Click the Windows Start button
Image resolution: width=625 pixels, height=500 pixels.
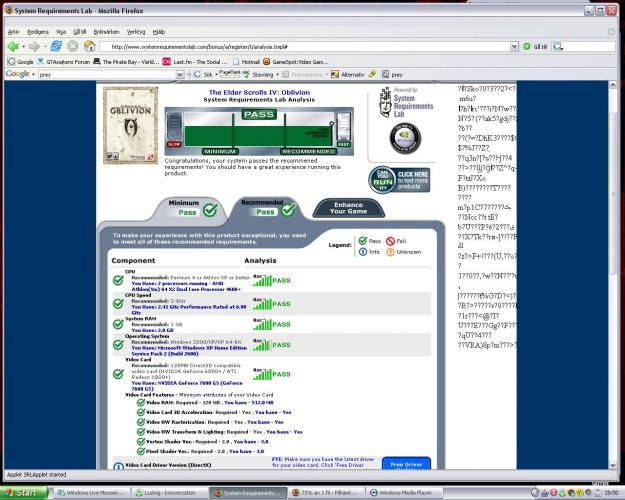coord(25,492)
